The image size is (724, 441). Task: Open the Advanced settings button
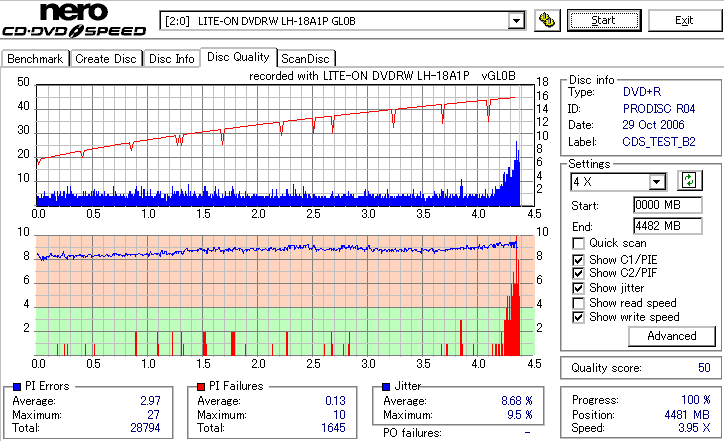(x=672, y=336)
